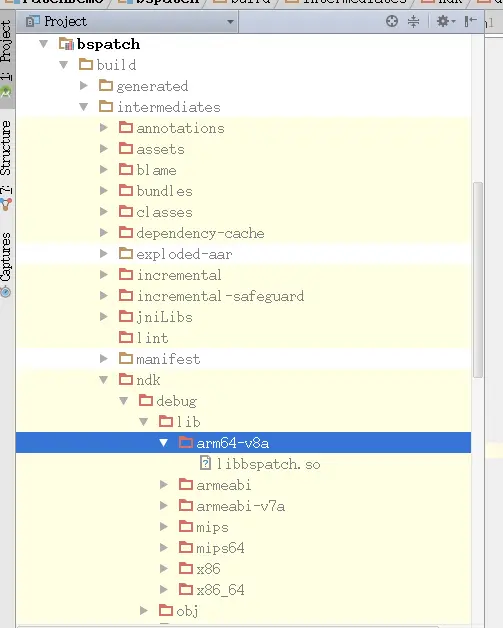Select the bspatch root module label
503x628 pixels.
pos(109,44)
